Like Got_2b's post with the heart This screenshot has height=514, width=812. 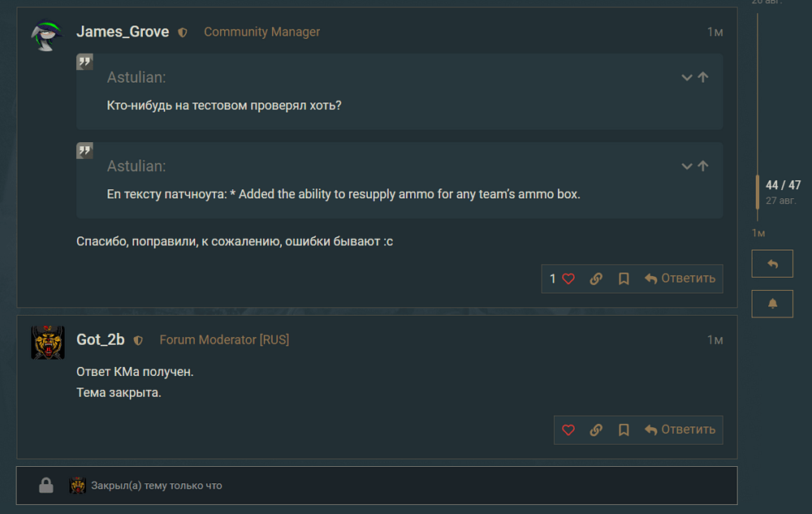tap(568, 430)
